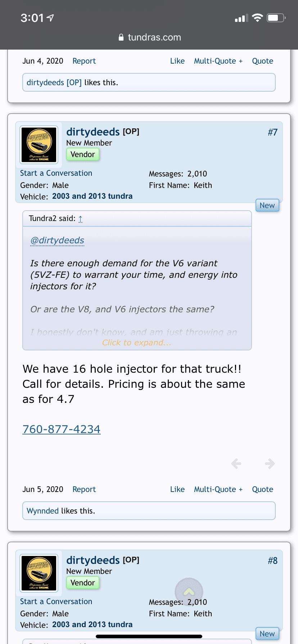The image size is (298, 644).
Task: Open dirtydeeds avatar in post #7
Action: 39,145
